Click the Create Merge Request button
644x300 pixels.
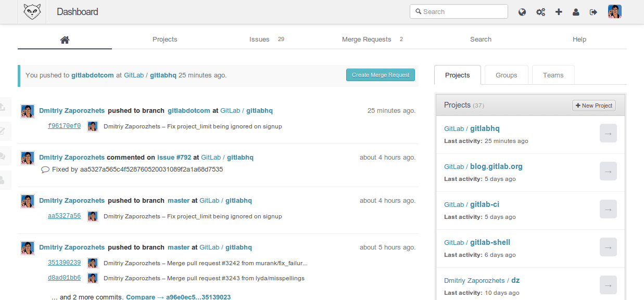click(380, 75)
